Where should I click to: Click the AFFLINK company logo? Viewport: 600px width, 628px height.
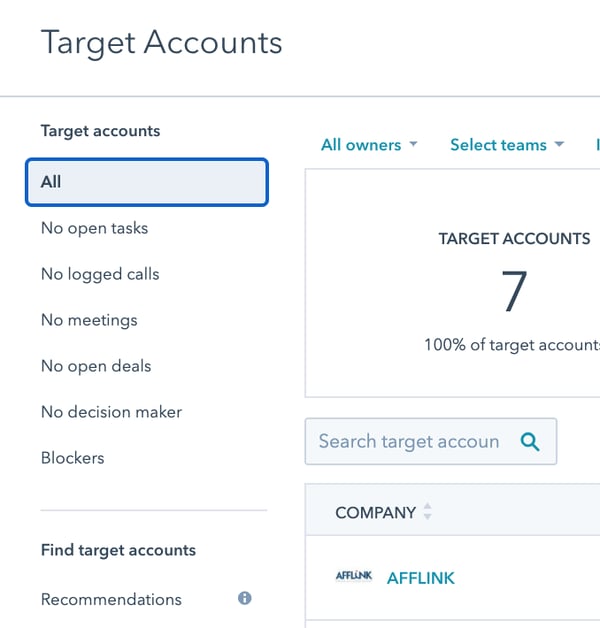[x=353, y=577]
